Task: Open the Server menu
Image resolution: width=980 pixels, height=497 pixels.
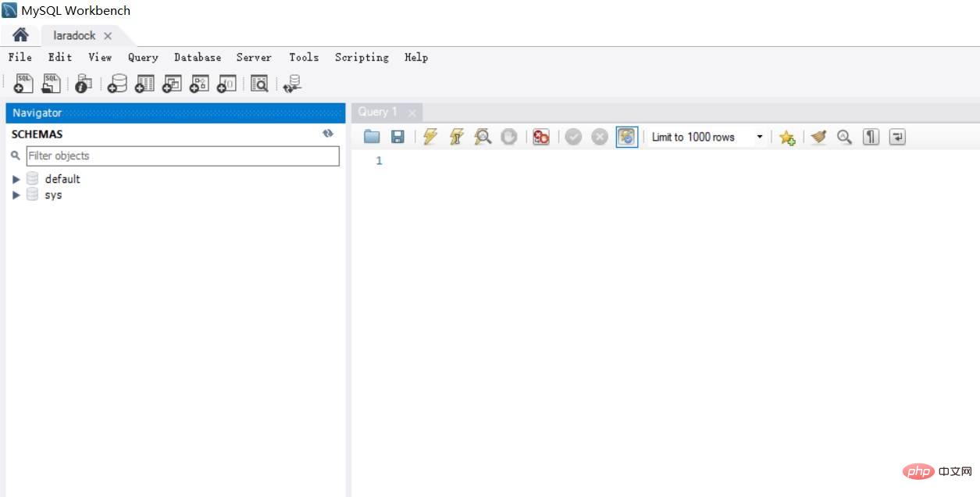Action: [254, 57]
